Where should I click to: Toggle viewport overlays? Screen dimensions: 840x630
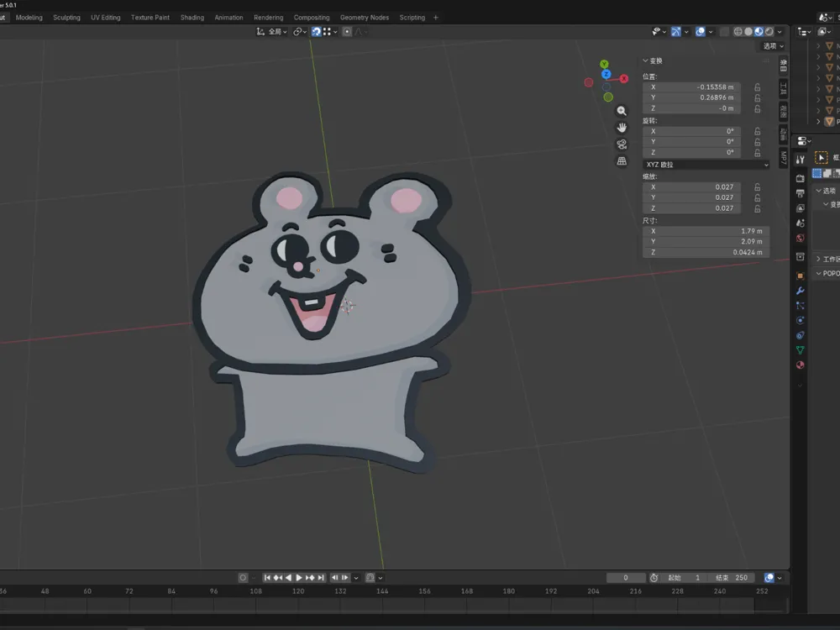(701, 32)
